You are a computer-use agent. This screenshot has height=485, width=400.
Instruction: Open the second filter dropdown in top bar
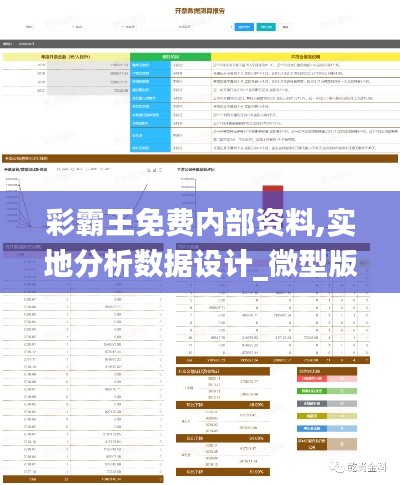[104, 27]
